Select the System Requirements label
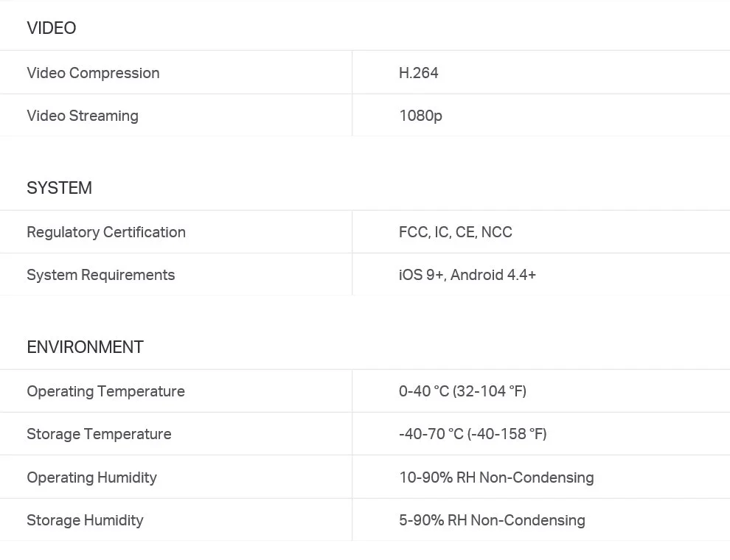 coord(100,275)
